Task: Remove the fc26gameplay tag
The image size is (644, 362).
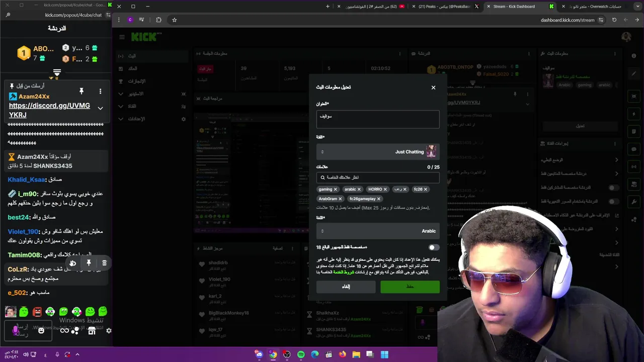Action: point(379,199)
